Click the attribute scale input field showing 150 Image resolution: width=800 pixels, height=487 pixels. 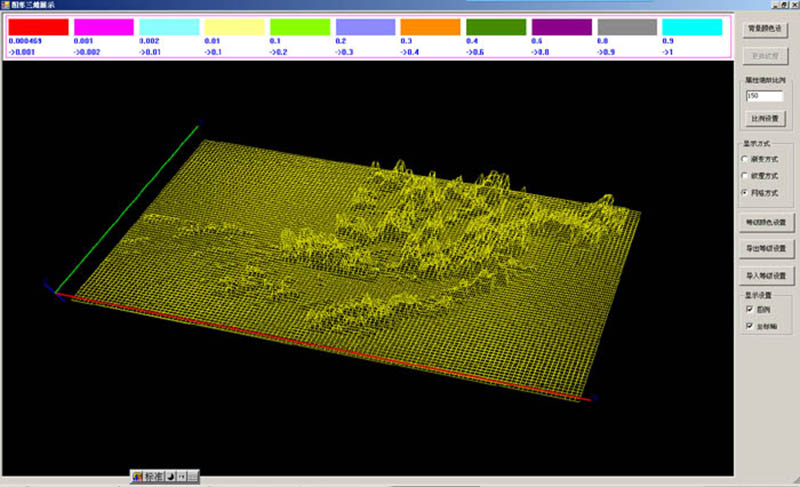point(764,96)
